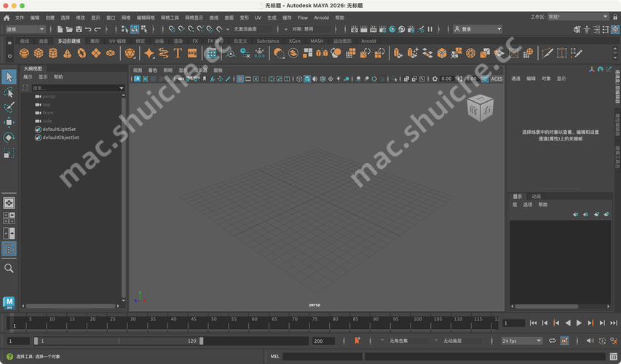Go to the end of playback range
This screenshot has height=364, width=621.
click(x=614, y=323)
